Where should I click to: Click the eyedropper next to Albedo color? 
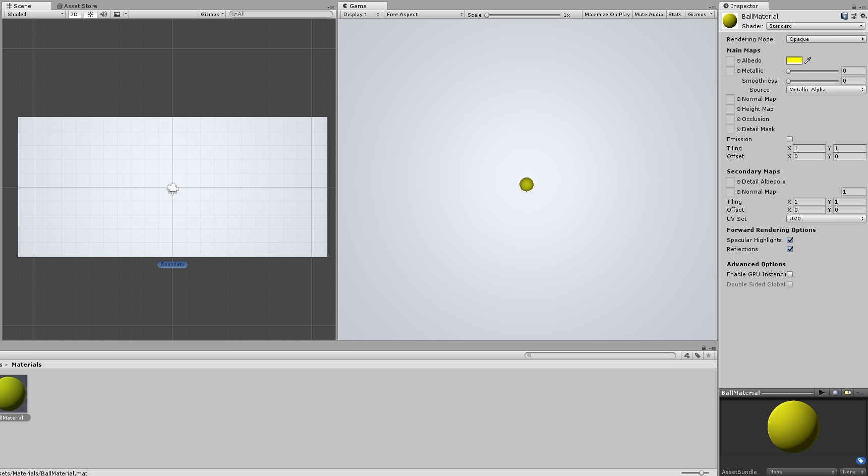coord(807,60)
